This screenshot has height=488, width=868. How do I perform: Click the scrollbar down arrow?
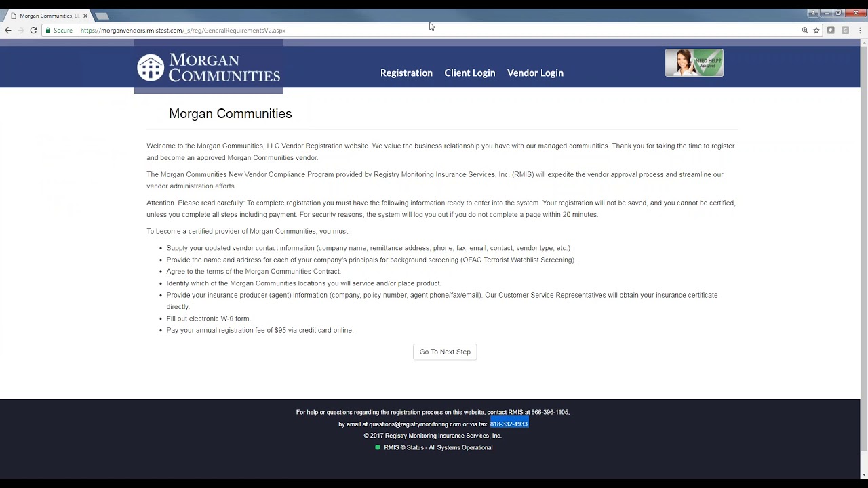tap(864, 474)
